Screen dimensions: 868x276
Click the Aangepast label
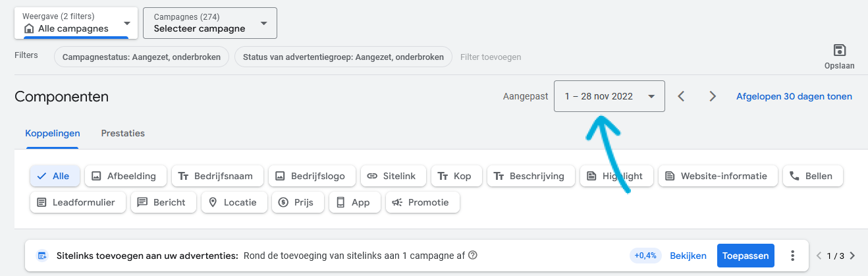pyautogui.click(x=526, y=96)
